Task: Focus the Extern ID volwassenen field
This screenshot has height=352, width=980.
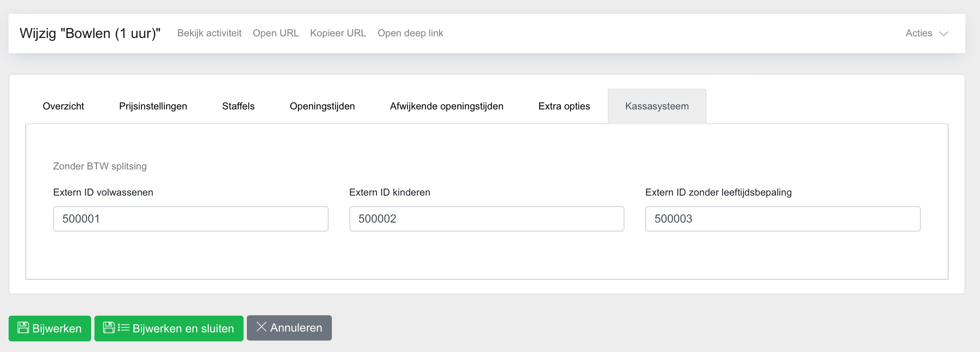Action: [190, 219]
